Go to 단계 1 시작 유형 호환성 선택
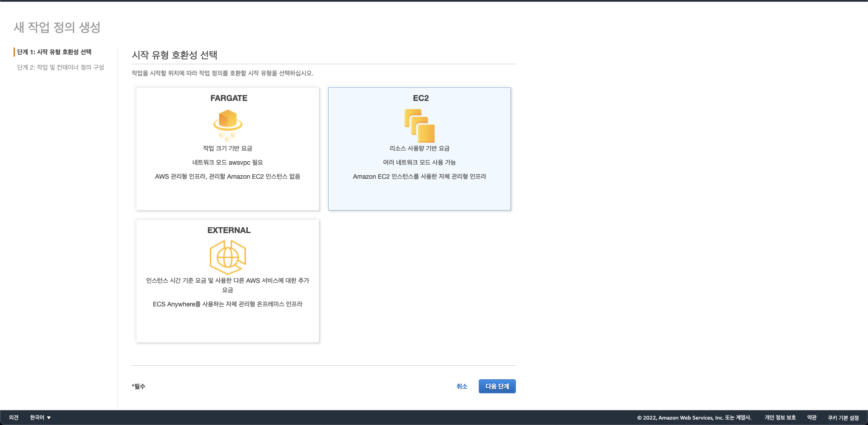The height and width of the screenshot is (425, 868). pyautogui.click(x=54, y=52)
